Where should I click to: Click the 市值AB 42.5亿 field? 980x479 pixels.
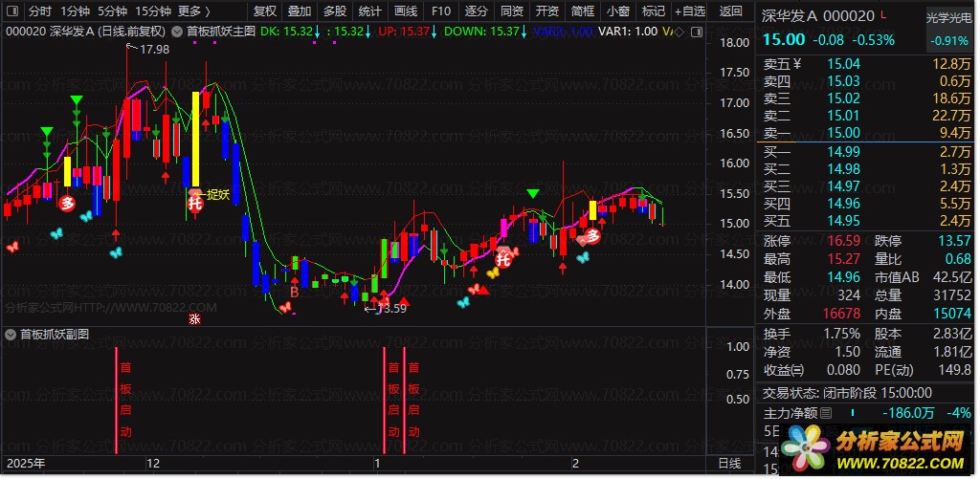pyautogui.click(x=924, y=277)
